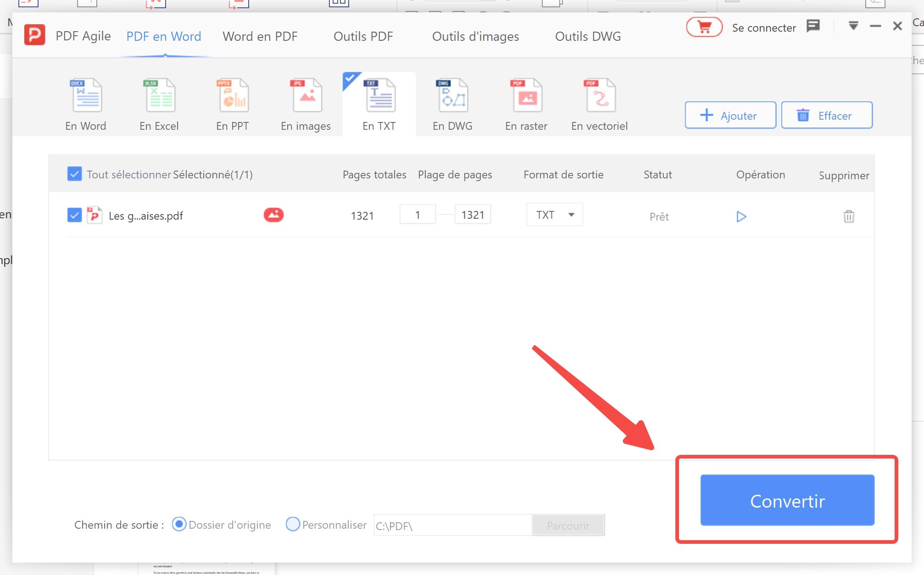
Task: Switch to the Word en PDF tab
Action: pyautogui.click(x=260, y=36)
